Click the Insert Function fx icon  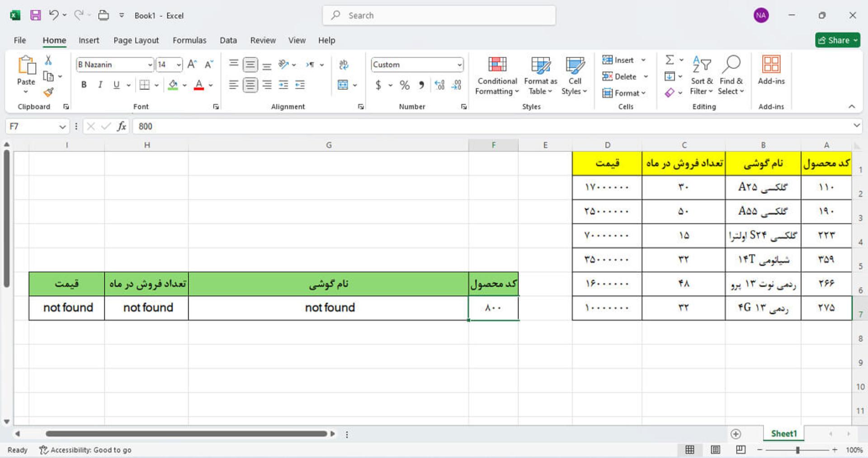(122, 126)
